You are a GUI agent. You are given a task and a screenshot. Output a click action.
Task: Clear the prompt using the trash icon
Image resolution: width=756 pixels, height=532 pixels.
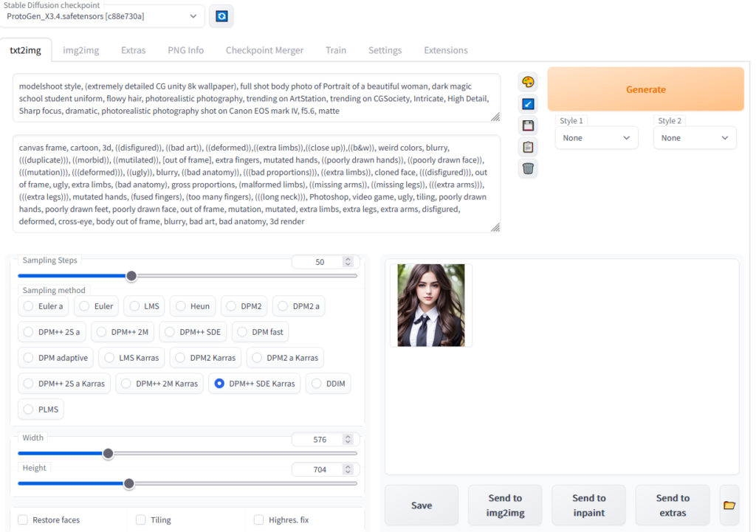528,167
